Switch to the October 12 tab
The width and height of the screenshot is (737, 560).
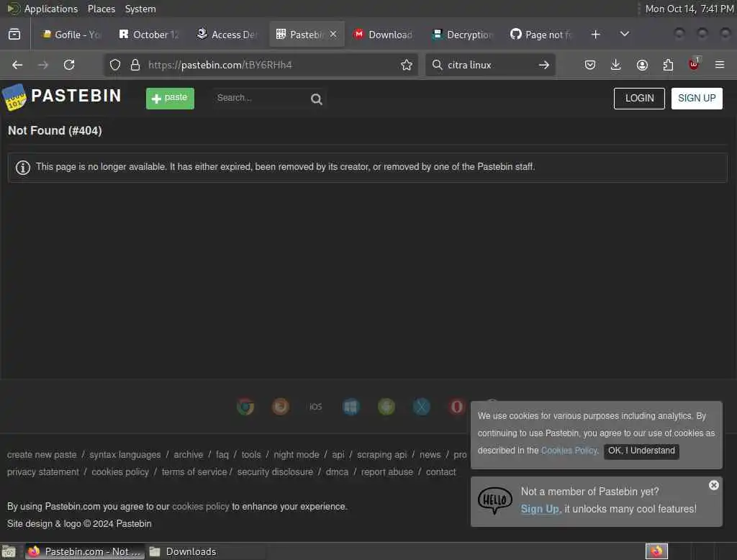click(x=149, y=35)
